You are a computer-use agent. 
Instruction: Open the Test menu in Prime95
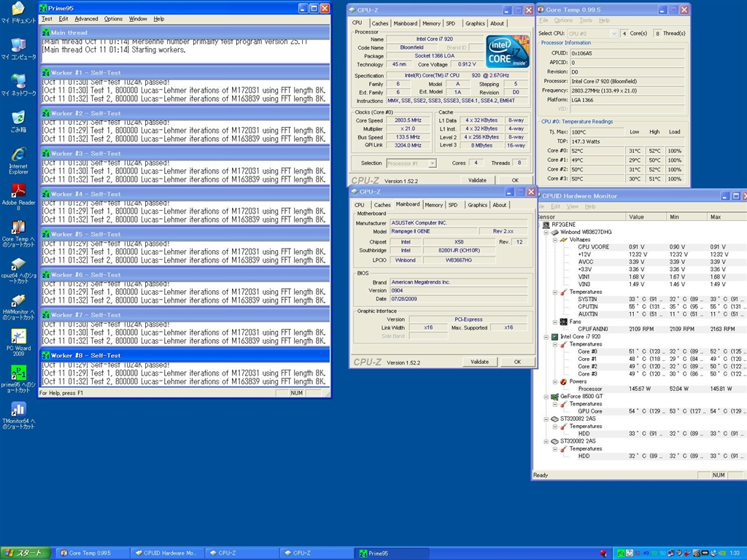tap(47, 19)
